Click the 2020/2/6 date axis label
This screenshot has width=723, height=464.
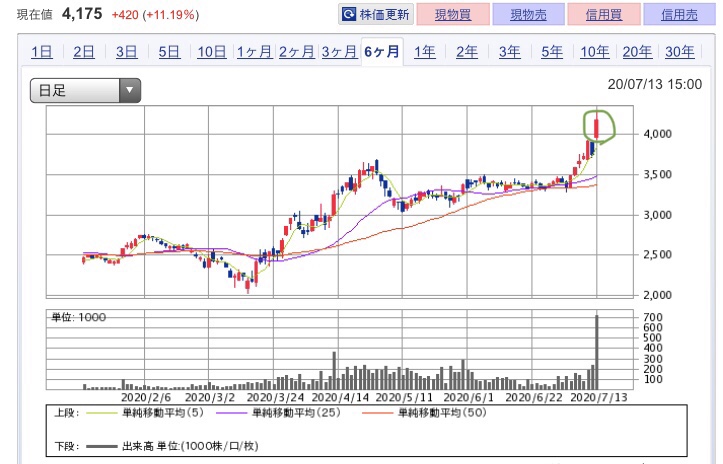pyautogui.click(x=146, y=397)
